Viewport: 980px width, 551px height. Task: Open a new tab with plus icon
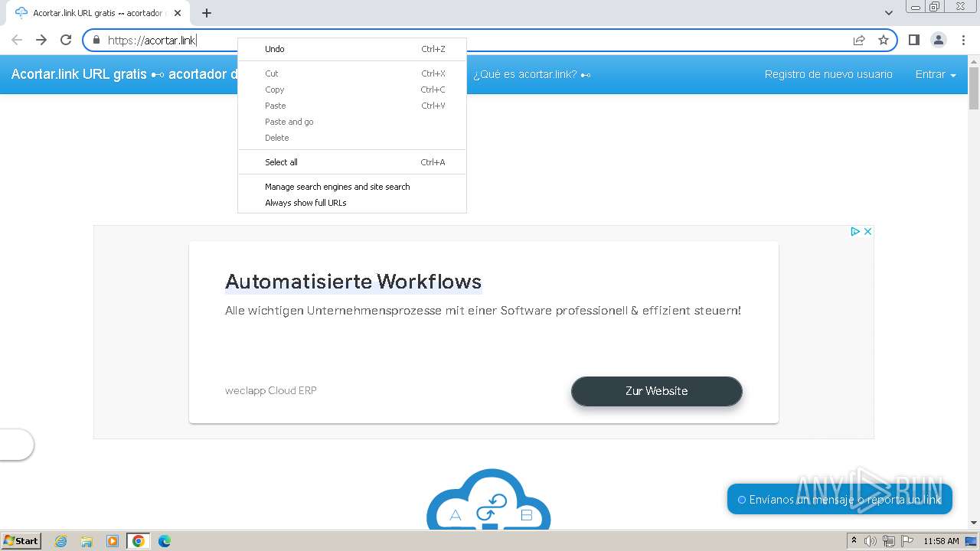click(207, 13)
